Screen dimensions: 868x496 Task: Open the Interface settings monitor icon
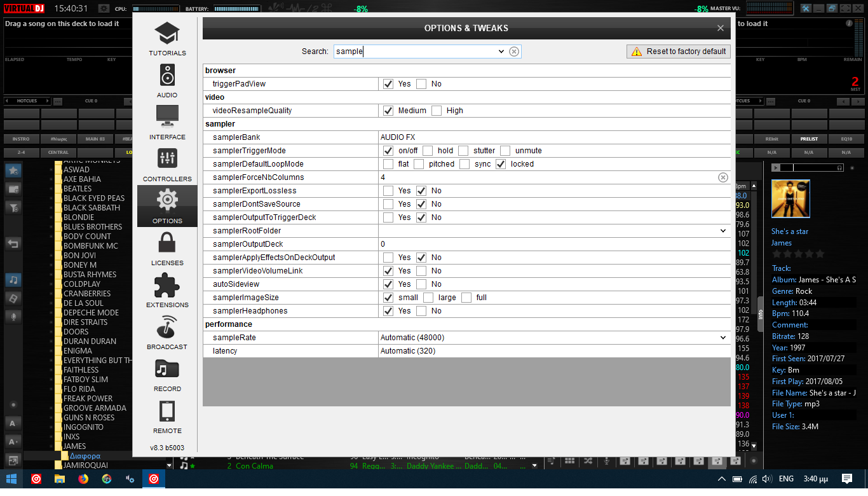point(167,117)
